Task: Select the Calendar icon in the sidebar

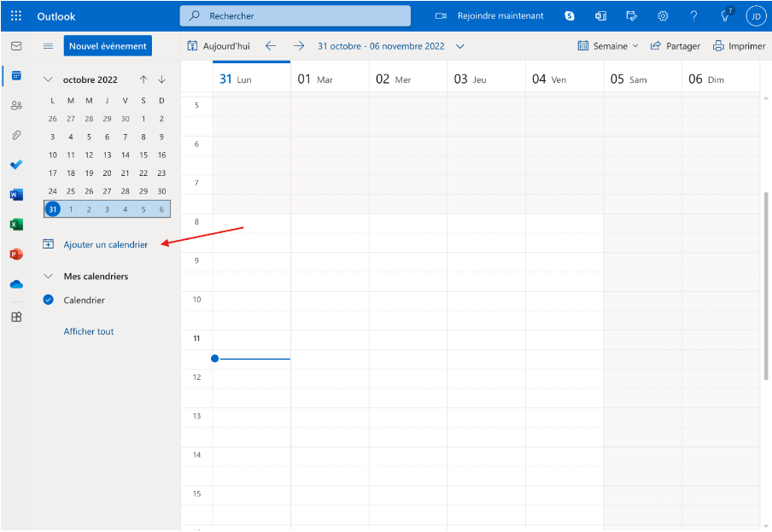Action: (x=16, y=76)
